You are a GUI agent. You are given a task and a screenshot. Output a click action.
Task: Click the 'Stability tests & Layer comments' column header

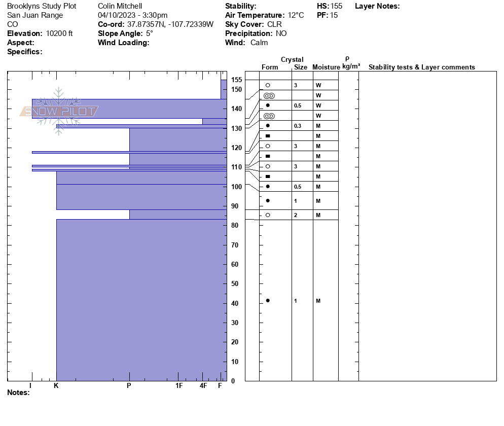point(421,67)
